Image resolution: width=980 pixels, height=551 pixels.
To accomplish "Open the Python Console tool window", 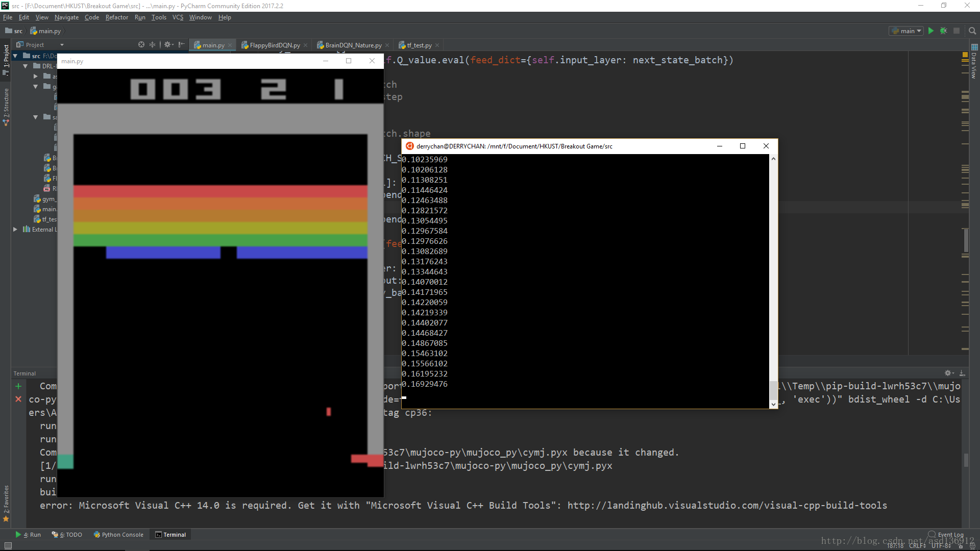I will [118, 535].
